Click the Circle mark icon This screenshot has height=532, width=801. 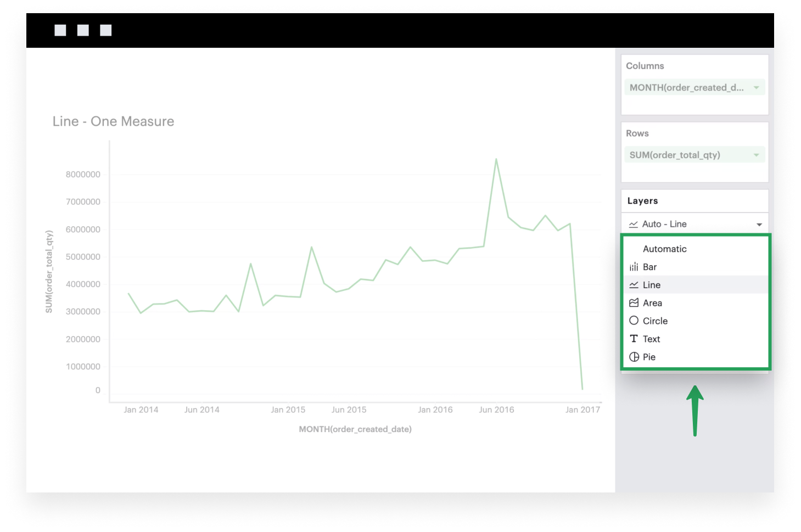point(634,321)
